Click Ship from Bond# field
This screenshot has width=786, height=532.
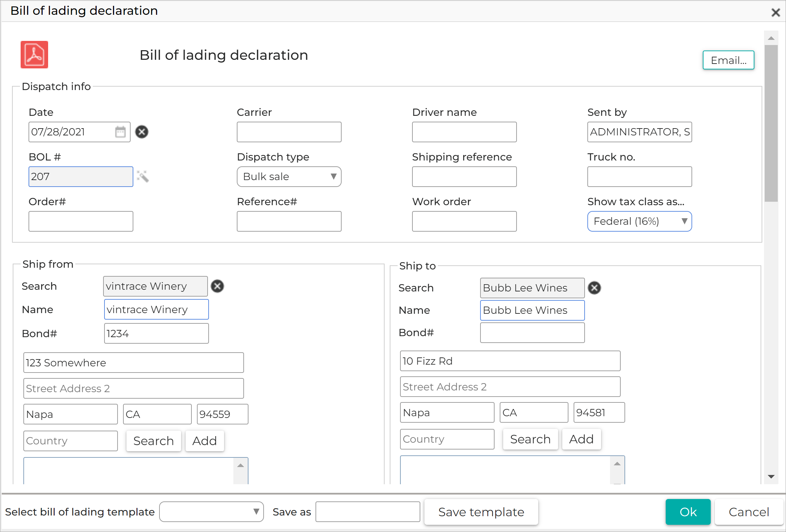[x=156, y=333]
